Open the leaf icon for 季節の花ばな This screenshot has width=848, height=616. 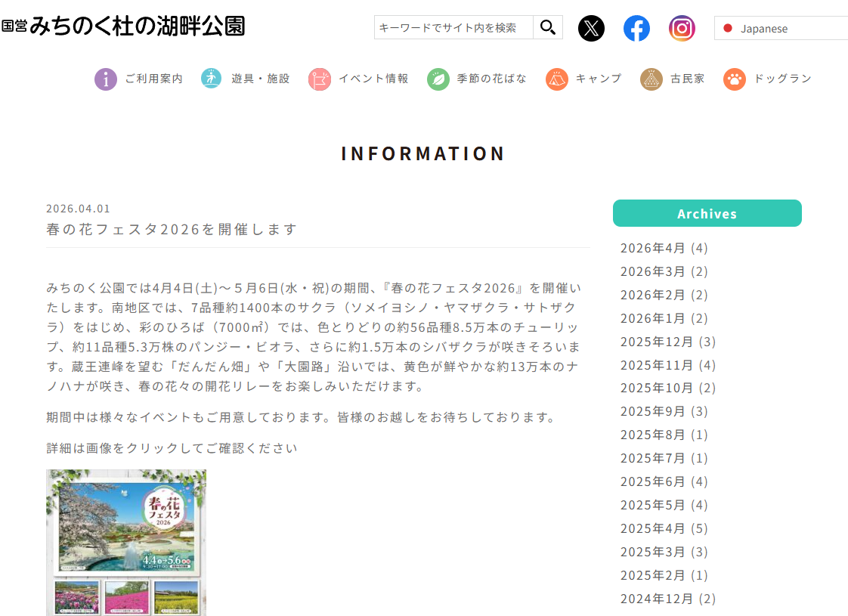[438, 78]
